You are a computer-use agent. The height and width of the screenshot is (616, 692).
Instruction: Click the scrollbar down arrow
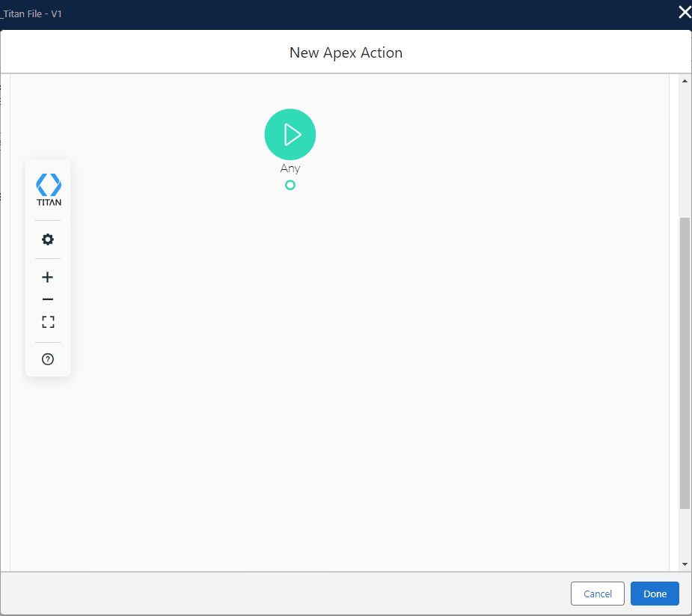tap(684, 564)
